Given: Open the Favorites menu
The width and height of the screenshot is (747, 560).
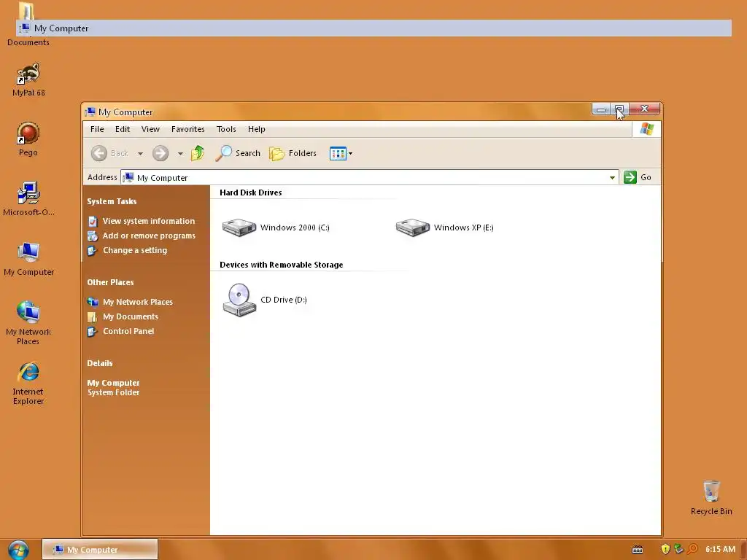Looking at the screenshot, I should [187, 129].
